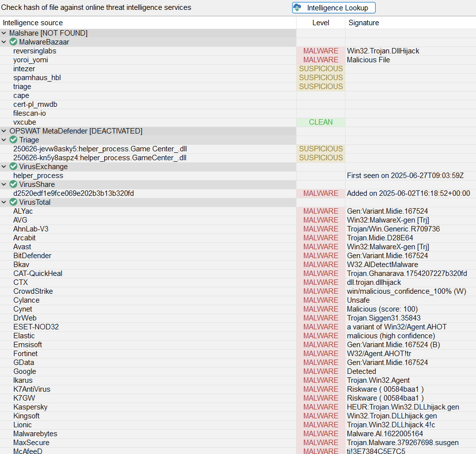This screenshot has width=476, height=454.
Task: Select the reversinglabs row
Action: (35, 51)
